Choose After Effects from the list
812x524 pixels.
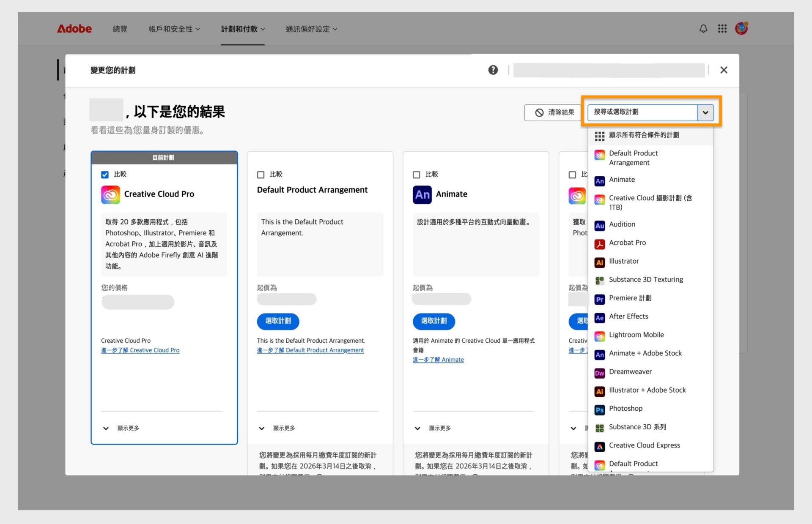point(628,317)
